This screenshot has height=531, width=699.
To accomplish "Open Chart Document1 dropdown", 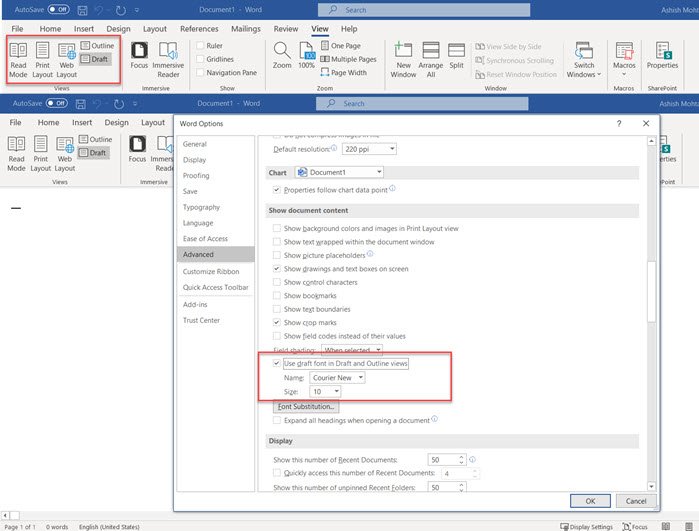I will (x=339, y=172).
